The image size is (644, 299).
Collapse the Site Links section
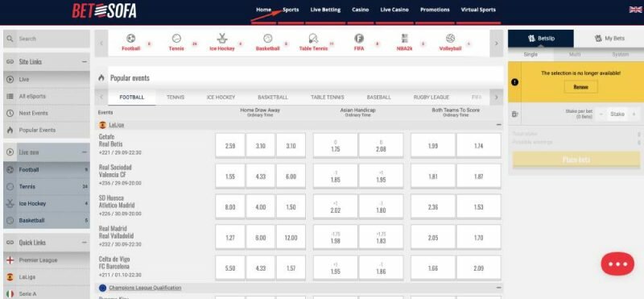85,62
